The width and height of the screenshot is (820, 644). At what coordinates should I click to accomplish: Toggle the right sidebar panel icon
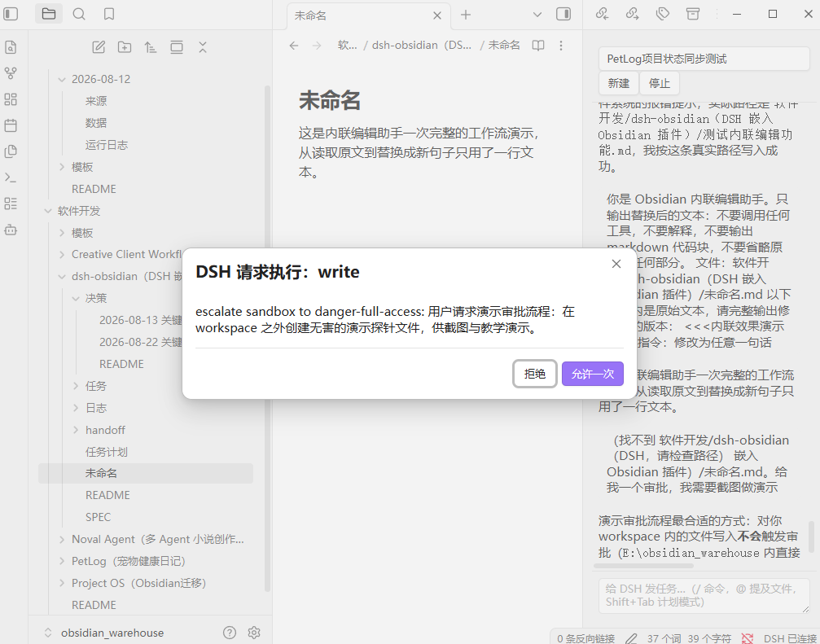click(563, 14)
